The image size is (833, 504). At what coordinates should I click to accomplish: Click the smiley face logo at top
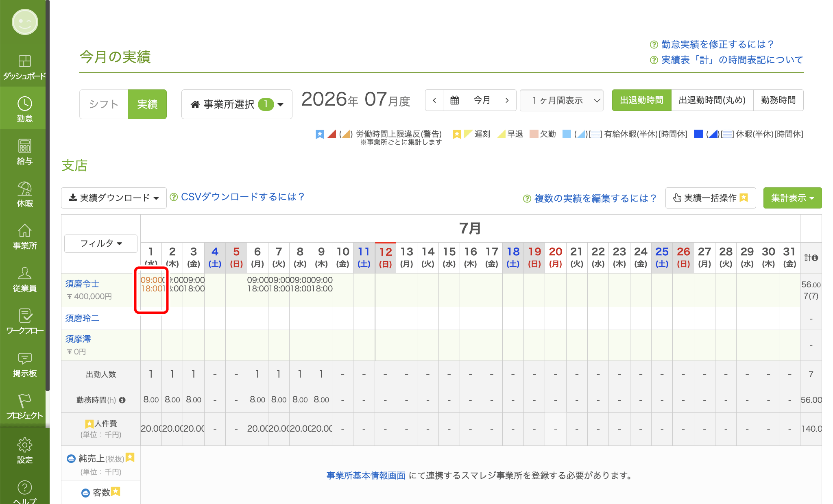click(25, 22)
